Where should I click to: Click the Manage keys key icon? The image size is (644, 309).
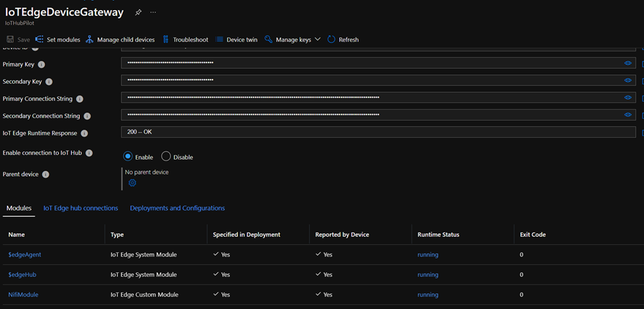[x=269, y=40]
